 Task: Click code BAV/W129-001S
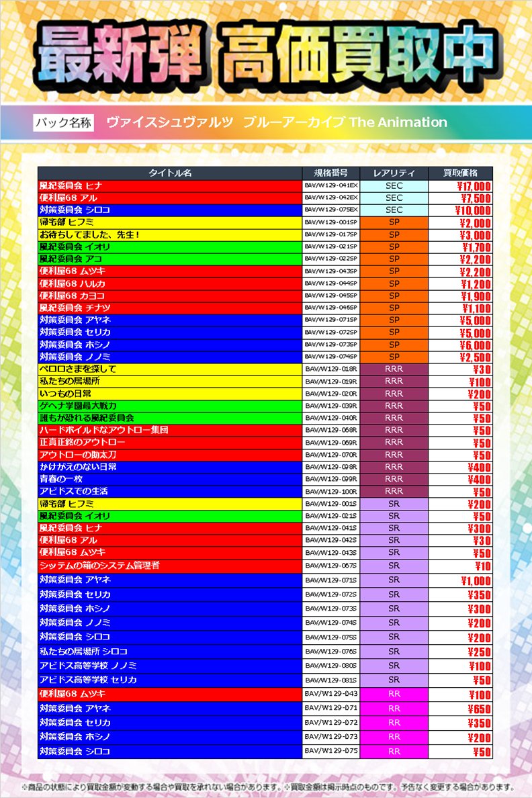331,504
